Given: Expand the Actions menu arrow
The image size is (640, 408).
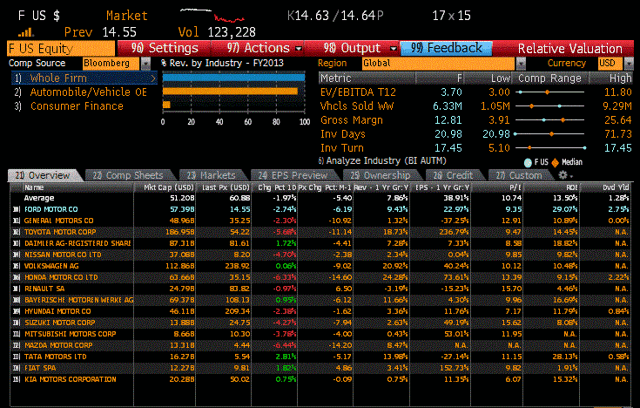Looking at the screenshot, I should point(299,49).
